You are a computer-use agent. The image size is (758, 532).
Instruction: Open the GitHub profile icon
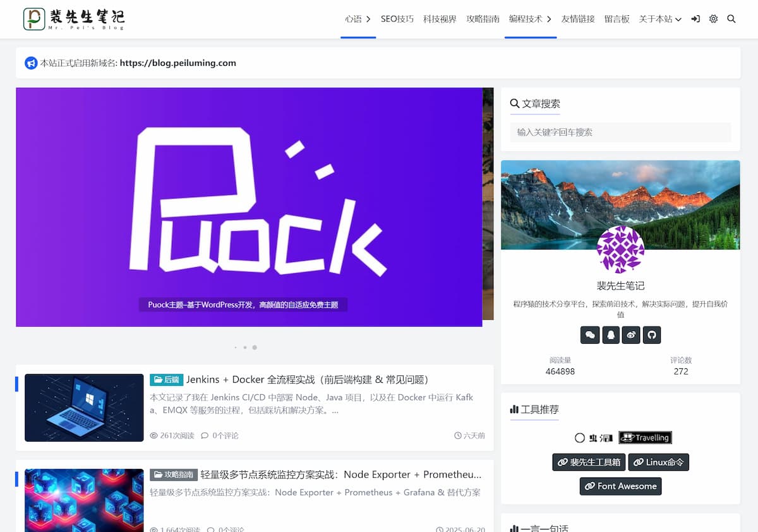point(651,335)
